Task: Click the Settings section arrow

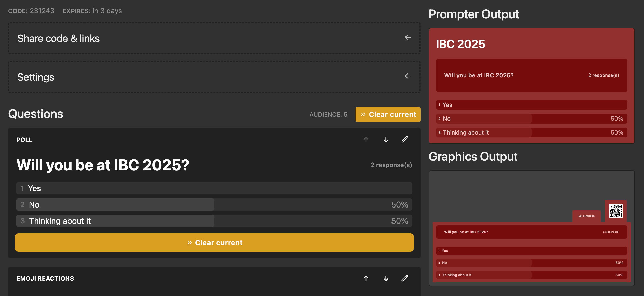Action: click(408, 76)
